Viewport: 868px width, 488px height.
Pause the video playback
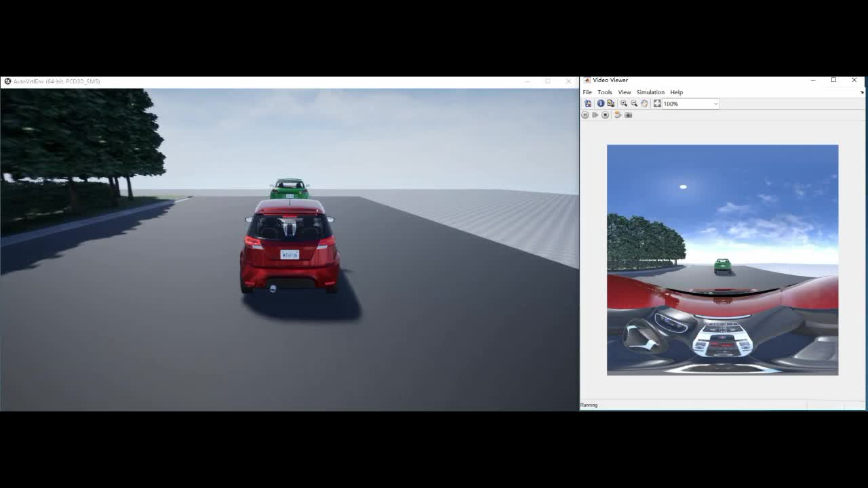tap(585, 115)
